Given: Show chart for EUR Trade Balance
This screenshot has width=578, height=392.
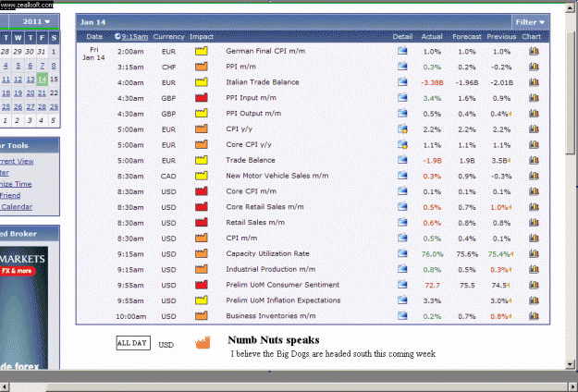Looking at the screenshot, I should (534, 160).
